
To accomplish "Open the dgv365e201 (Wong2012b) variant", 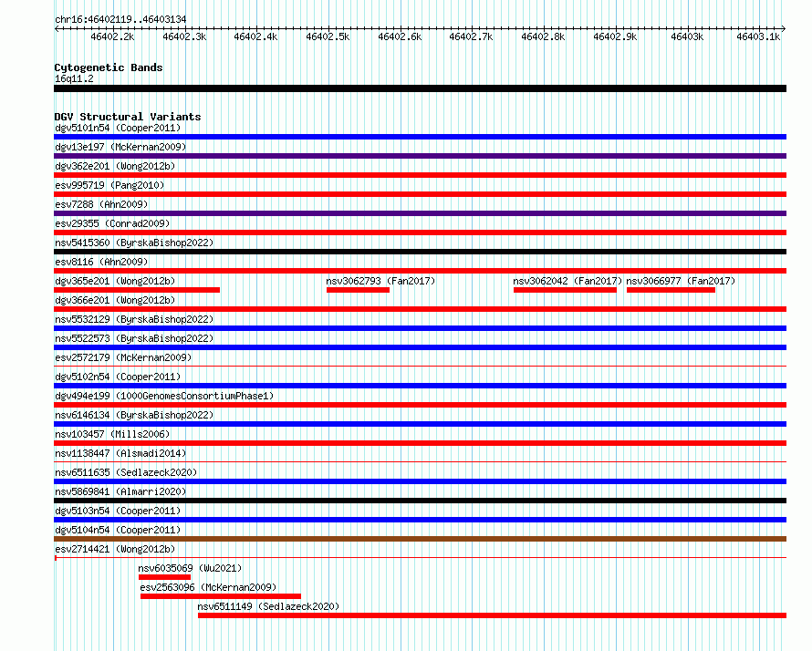I will [115, 281].
